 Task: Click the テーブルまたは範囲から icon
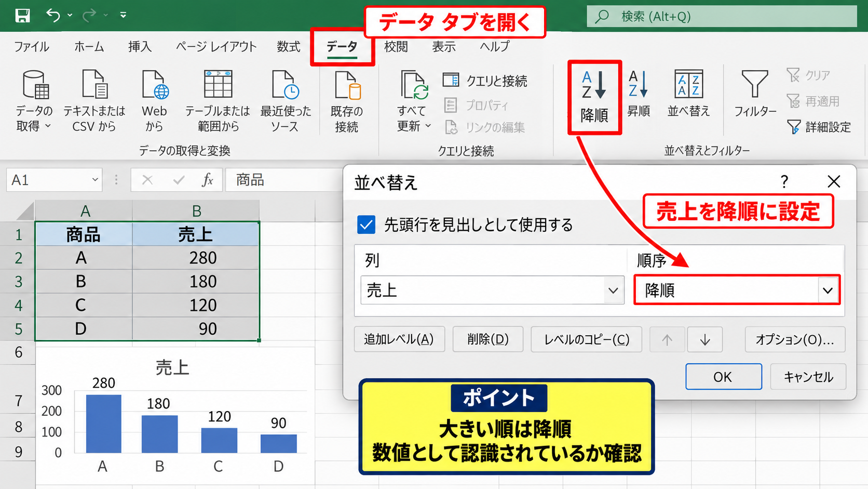[218, 84]
